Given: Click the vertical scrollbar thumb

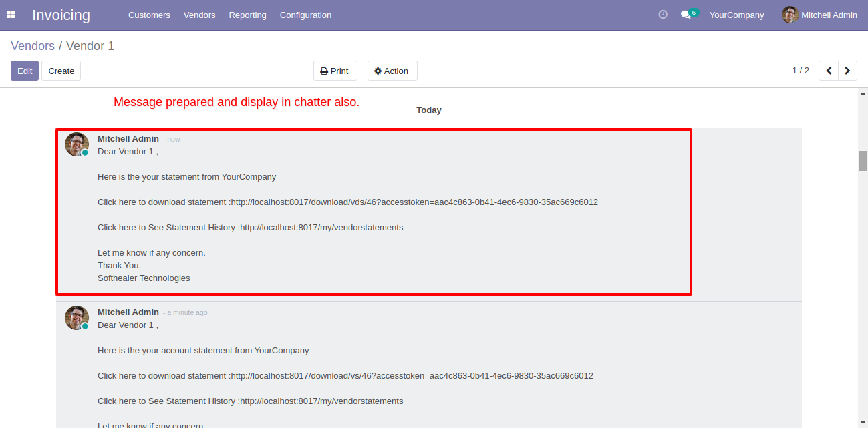Looking at the screenshot, I should (x=863, y=161).
